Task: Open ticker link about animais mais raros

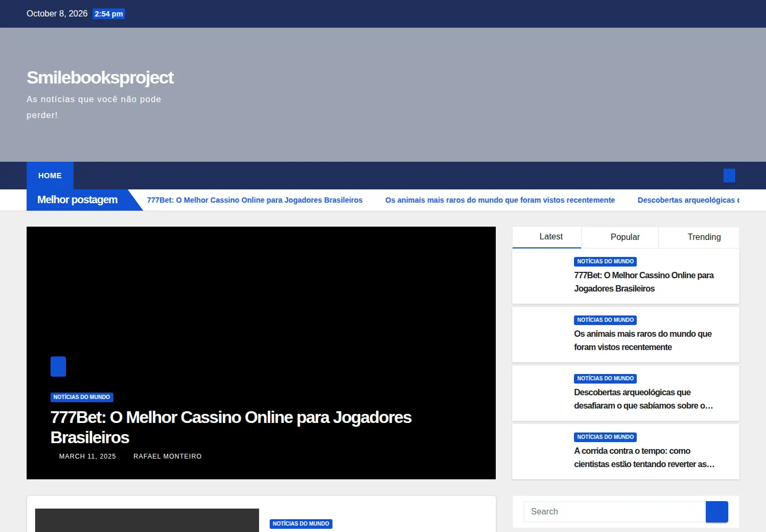Action: (500, 200)
